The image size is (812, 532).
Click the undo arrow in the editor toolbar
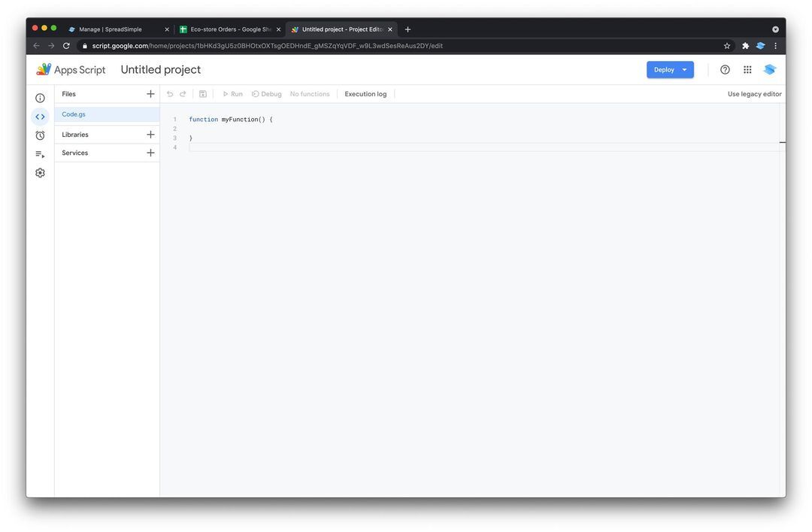(169, 93)
